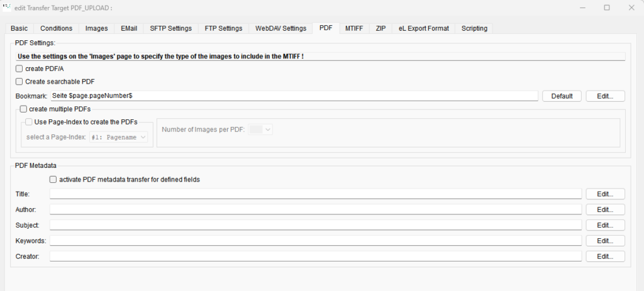
Task: Toggle Create searchable PDF option
Action: (x=19, y=82)
